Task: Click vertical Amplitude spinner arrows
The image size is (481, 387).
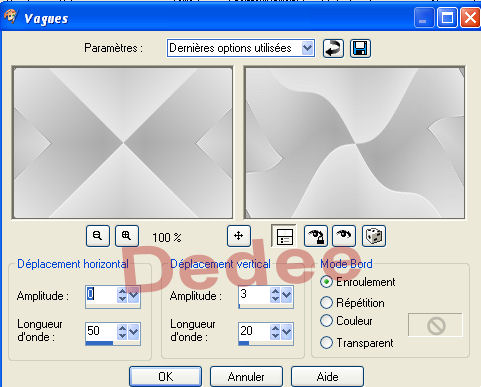Action: [275, 295]
